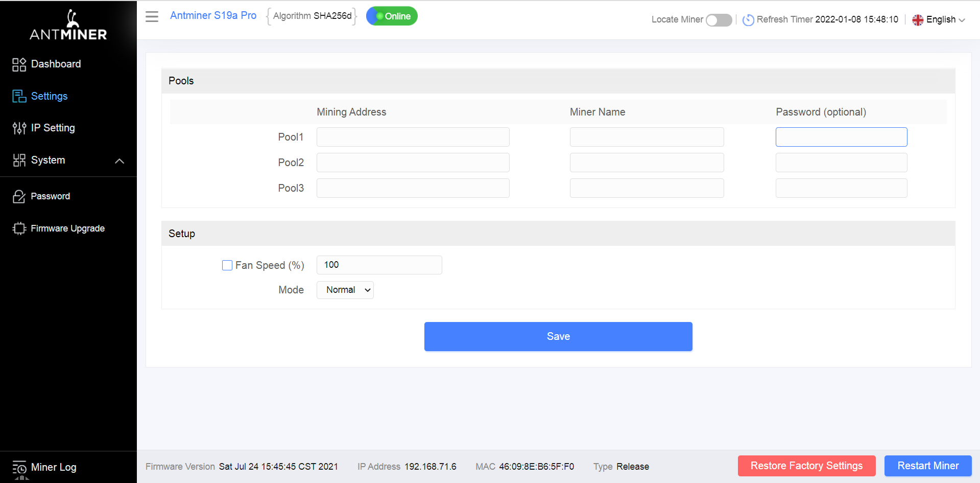
Task: Click the Type Release text
Action: pos(621,467)
